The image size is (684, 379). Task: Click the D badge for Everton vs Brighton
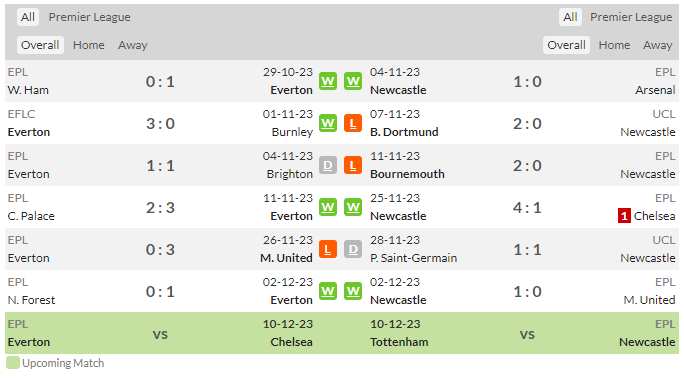click(328, 165)
